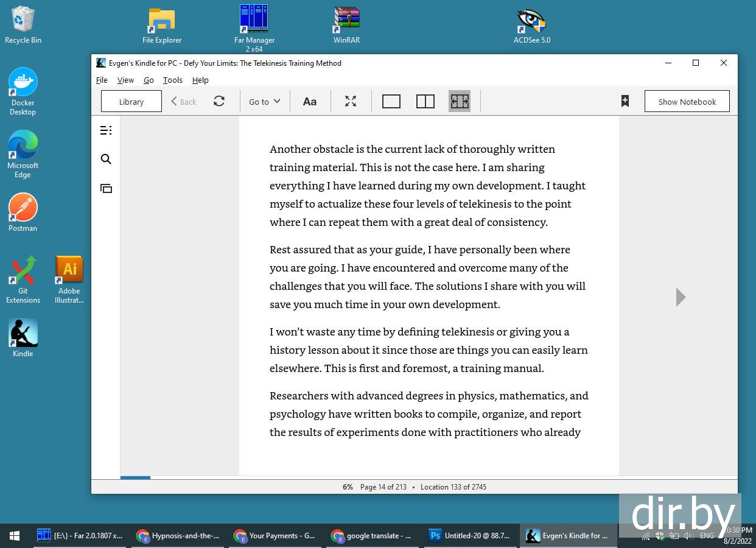Select Far Manager desktop icon
The height and width of the screenshot is (548, 756).
click(x=254, y=29)
